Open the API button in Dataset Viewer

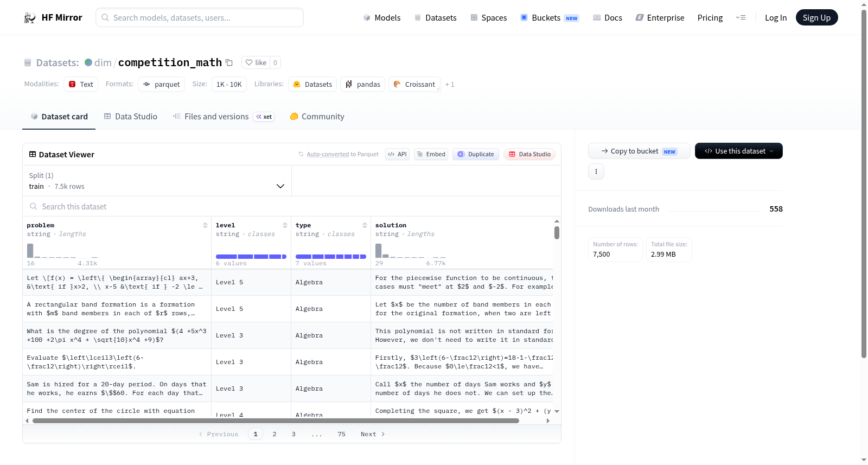click(x=397, y=154)
